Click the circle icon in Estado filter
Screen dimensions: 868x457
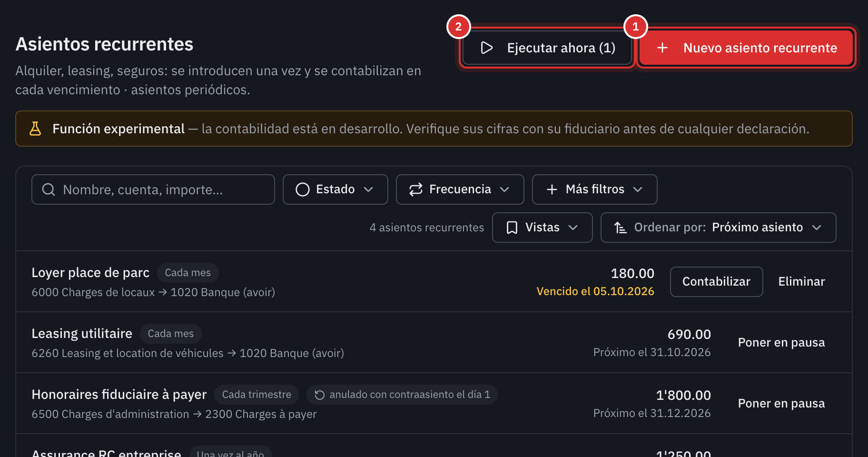point(303,189)
